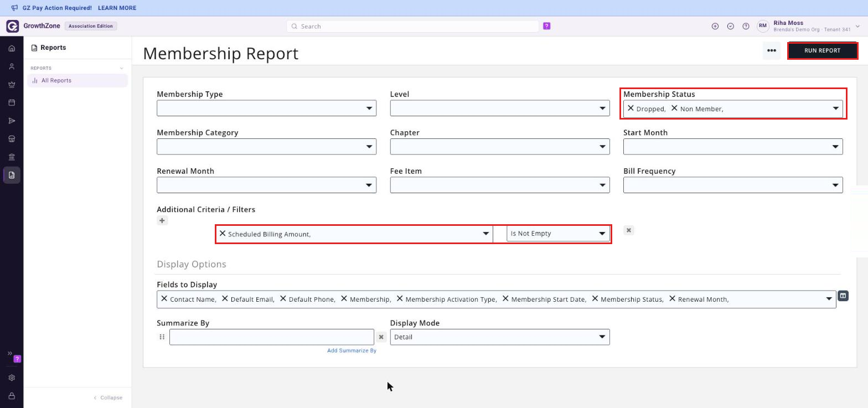
Task: Add a new criteria filter with plus
Action: pyautogui.click(x=162, y=220)
